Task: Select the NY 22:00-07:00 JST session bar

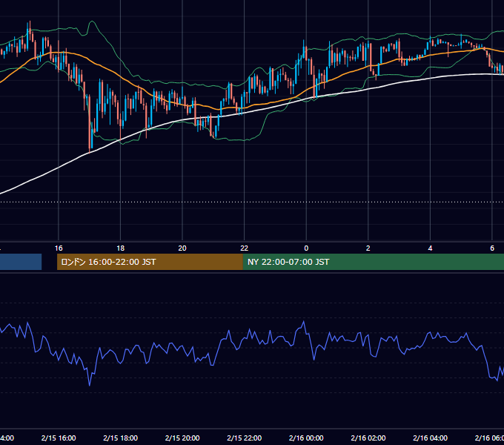Action: coord(373,262)
